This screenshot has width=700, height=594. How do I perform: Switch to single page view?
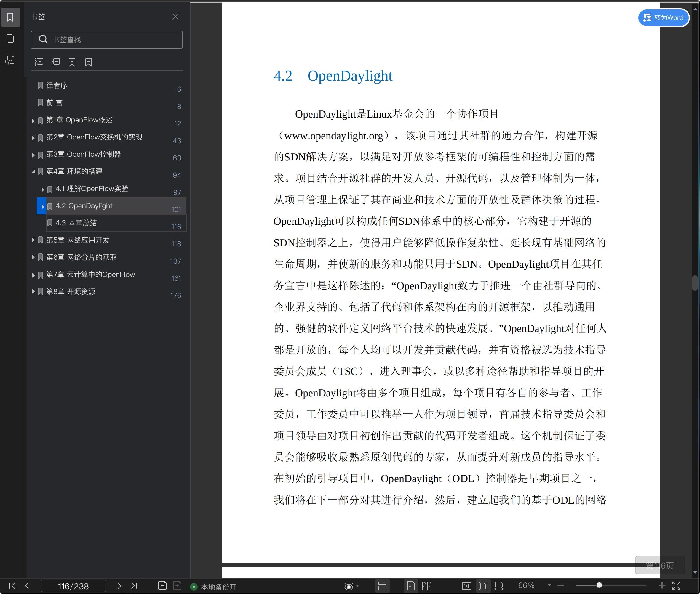[411, 586]
